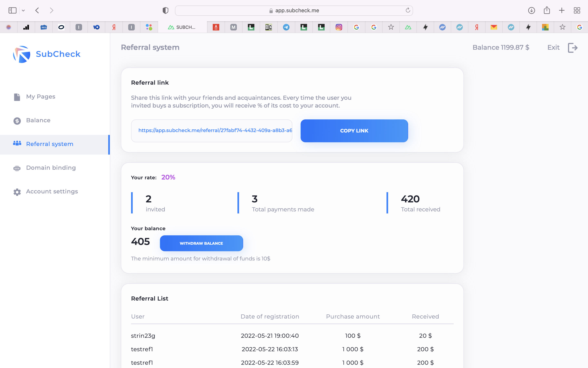Select the active SUBCH... tab
Screen dimensions: 588x368
182,27
